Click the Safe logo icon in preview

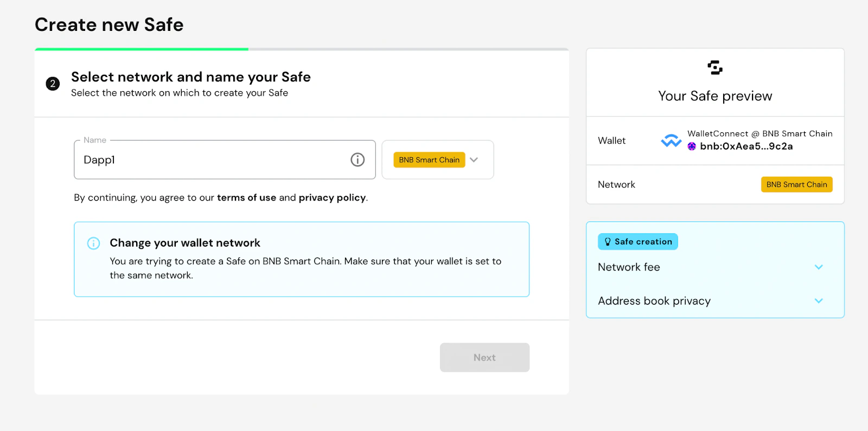coord(715,67)
